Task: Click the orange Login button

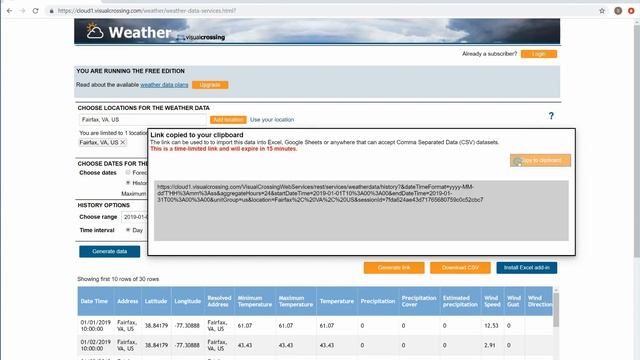Action: coord(539,54)
